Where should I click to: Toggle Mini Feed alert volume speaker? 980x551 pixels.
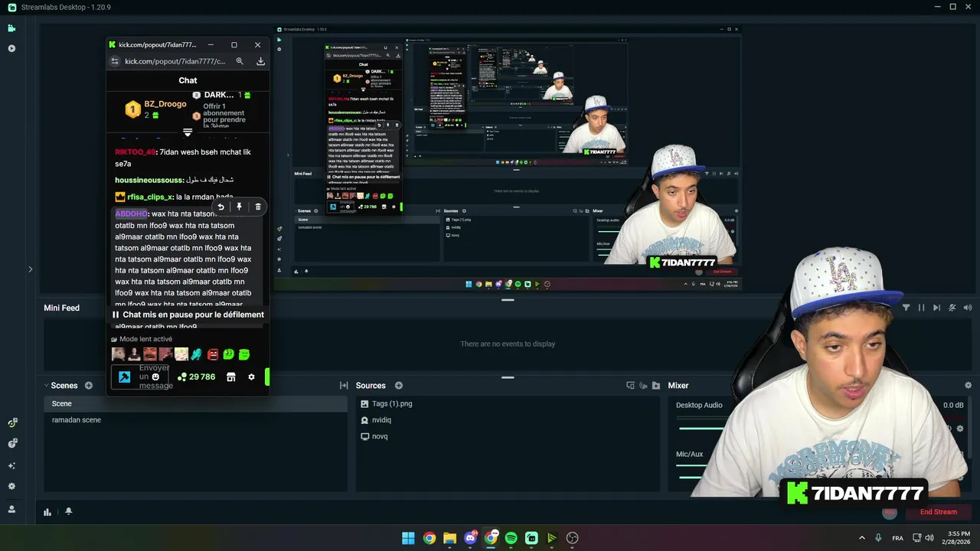[968, 308]
